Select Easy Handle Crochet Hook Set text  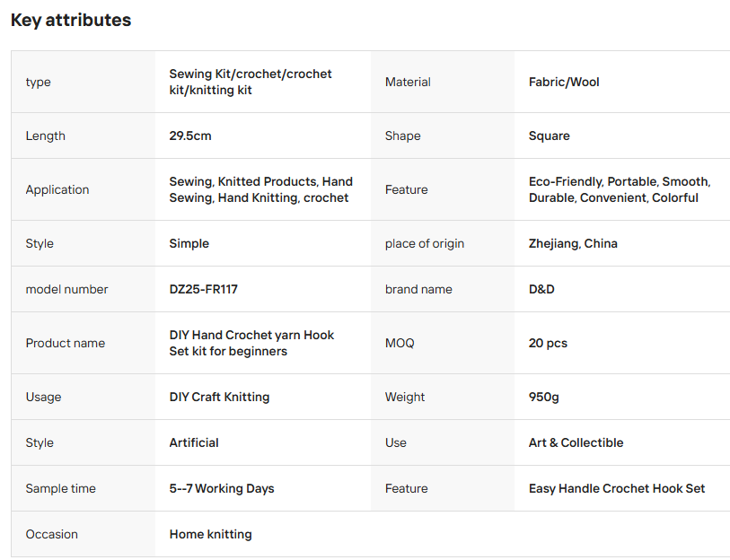pos(617,488)
